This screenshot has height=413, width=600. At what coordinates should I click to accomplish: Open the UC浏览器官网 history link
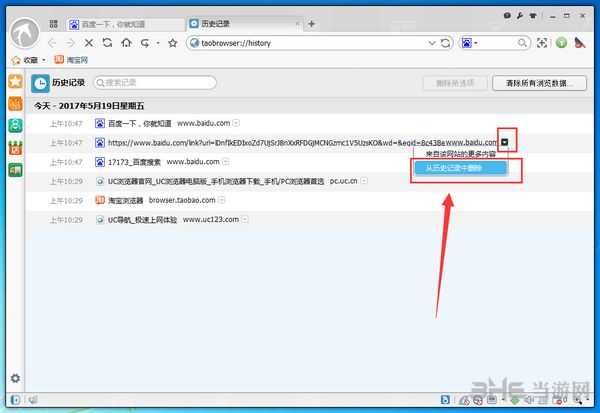point(216,181)
